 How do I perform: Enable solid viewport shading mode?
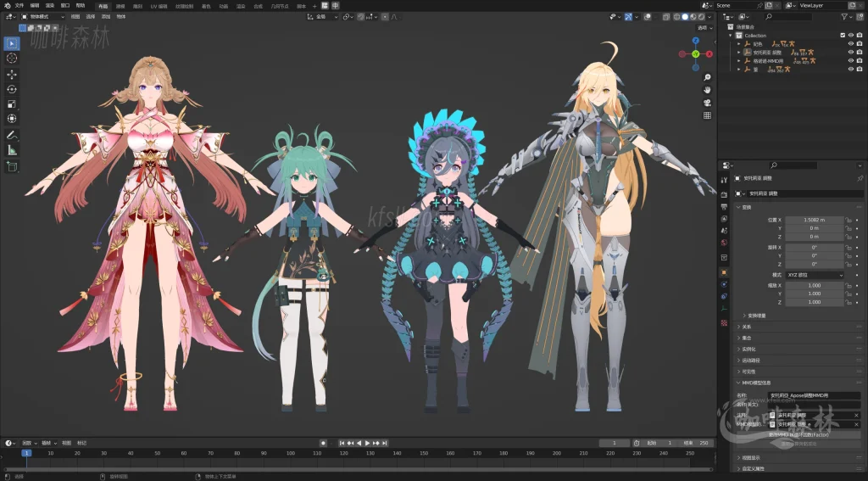(x=685, y=17)
